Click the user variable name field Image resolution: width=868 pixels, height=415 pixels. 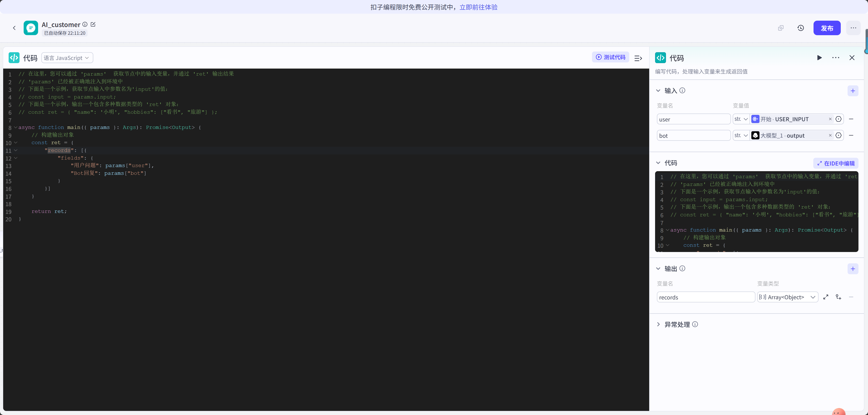click(693, 119)
